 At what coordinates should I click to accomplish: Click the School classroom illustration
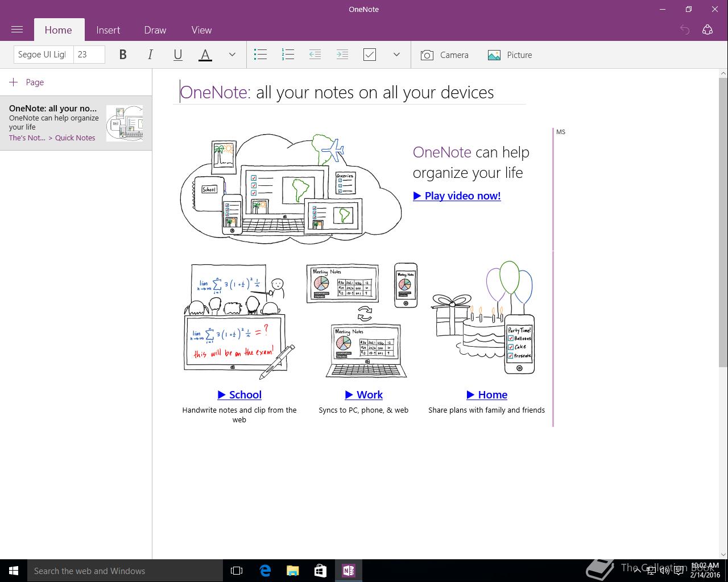click(x=239, y=321)
